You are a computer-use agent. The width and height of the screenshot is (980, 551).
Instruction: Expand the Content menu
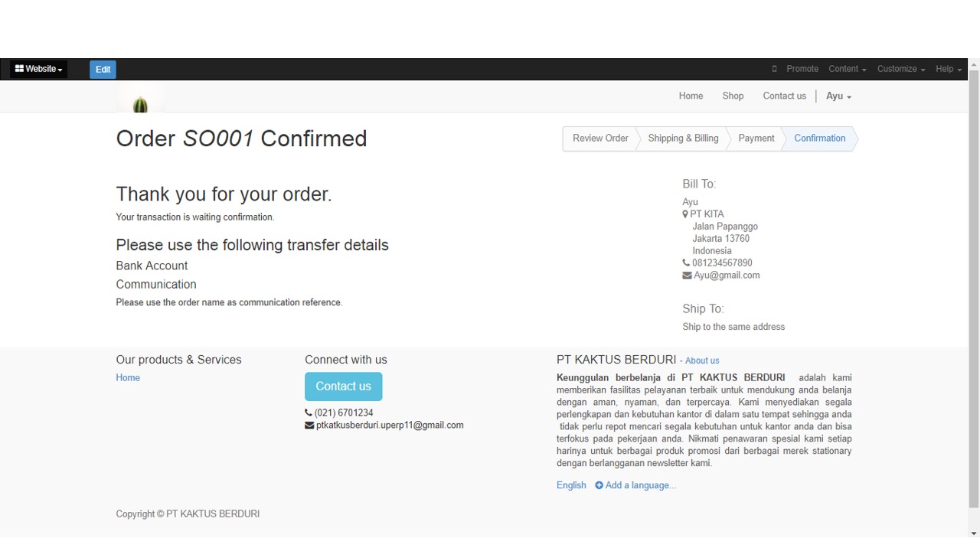tap(847, 69)
